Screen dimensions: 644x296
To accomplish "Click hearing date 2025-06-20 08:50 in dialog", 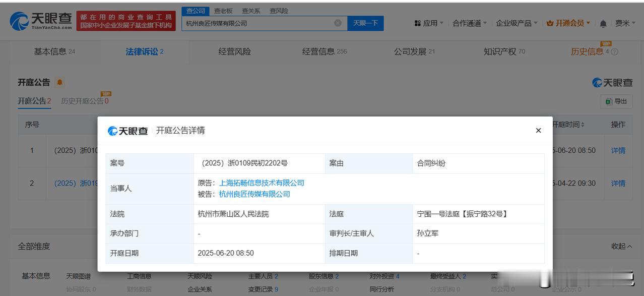I will (x=226, y=253).
